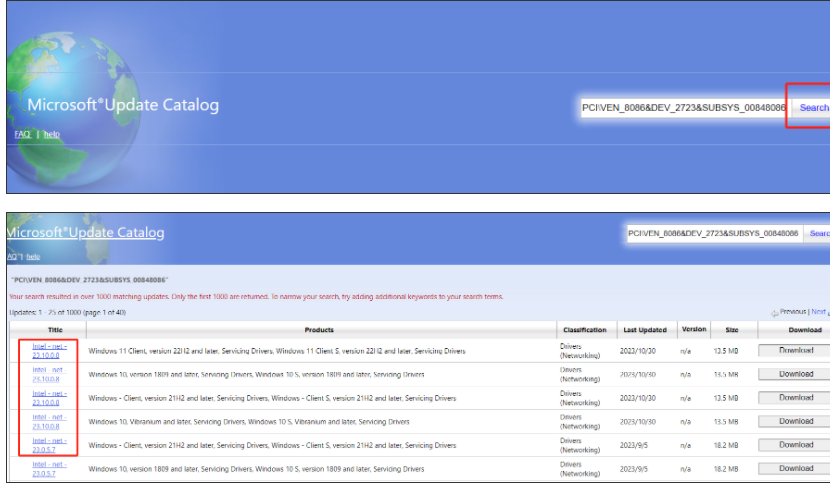Focus the hardware ID search box on home page

683,108
